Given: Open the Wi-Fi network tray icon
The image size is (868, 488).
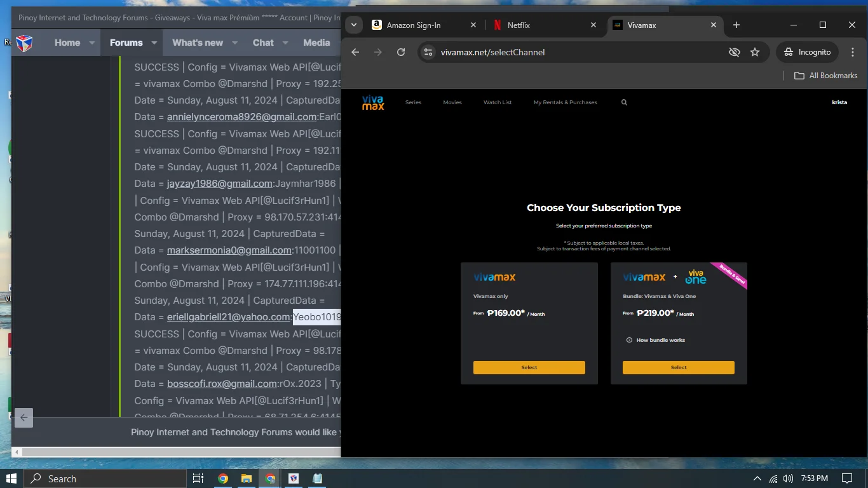Looking at the screenshot, I should click(773, 478).
